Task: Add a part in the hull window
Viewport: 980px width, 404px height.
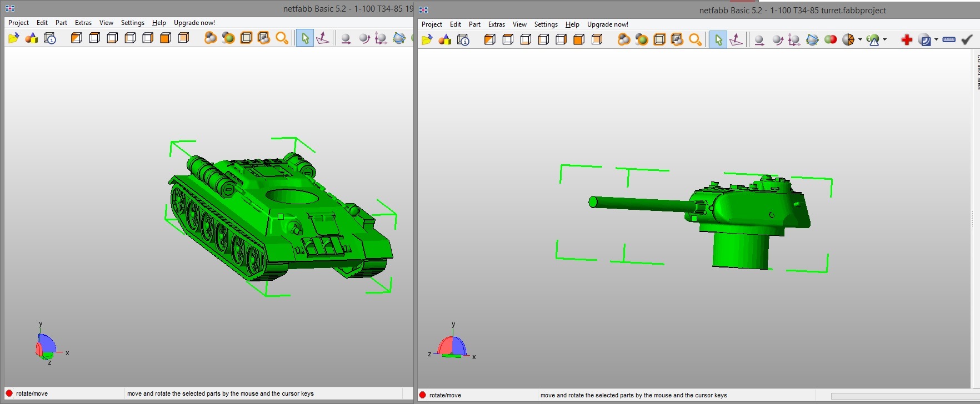Action: pos(31,38)
